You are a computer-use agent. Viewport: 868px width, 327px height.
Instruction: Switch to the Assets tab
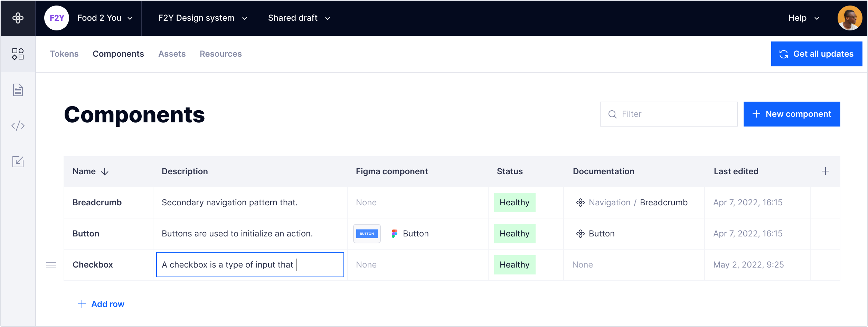pos(172,54)
